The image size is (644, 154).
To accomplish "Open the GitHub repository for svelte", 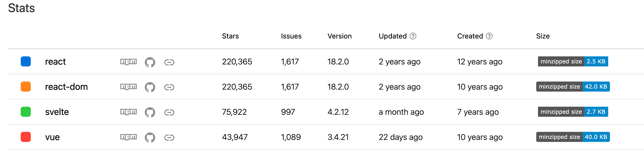I will (150, 112).
